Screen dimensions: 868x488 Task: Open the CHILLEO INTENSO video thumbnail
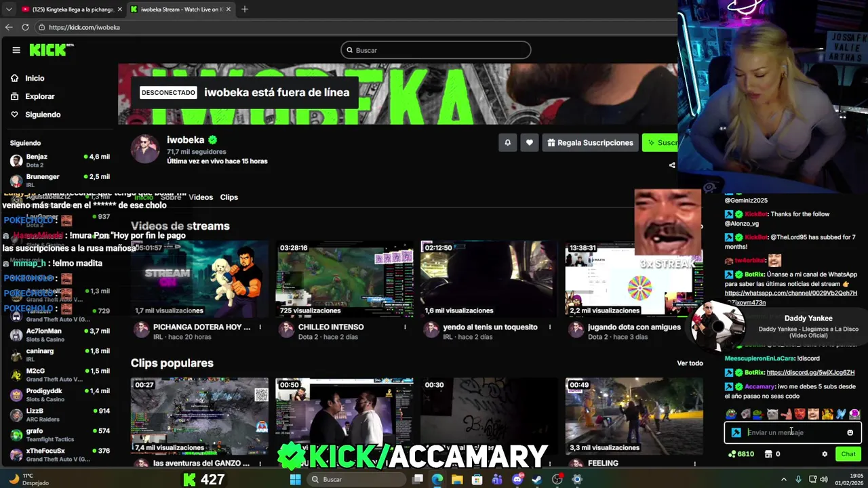[x=344, y=279]
